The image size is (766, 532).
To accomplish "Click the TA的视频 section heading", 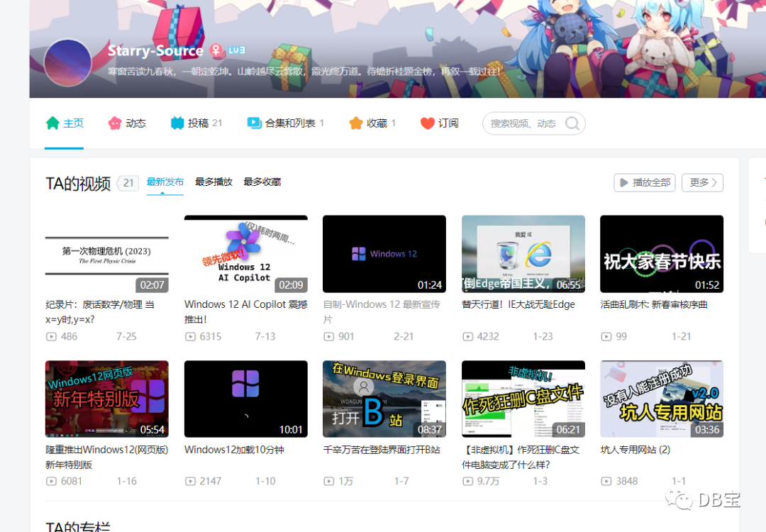I will pos(78,184).
